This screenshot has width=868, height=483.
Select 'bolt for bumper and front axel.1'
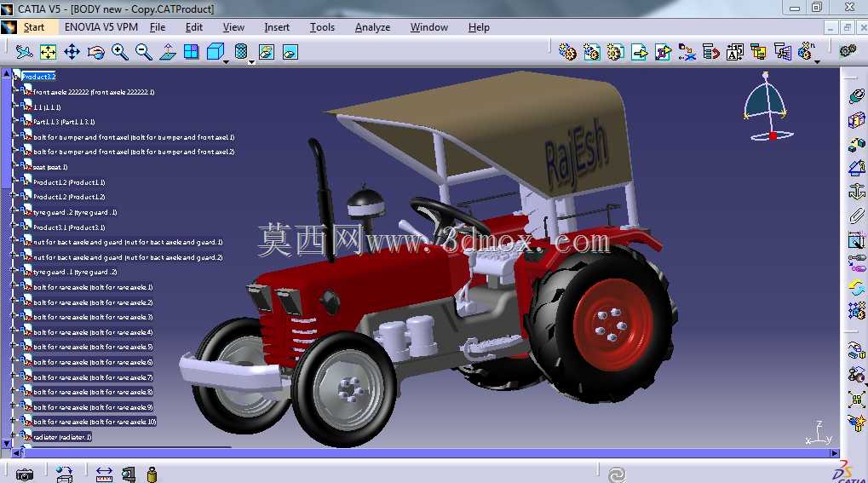134,137
